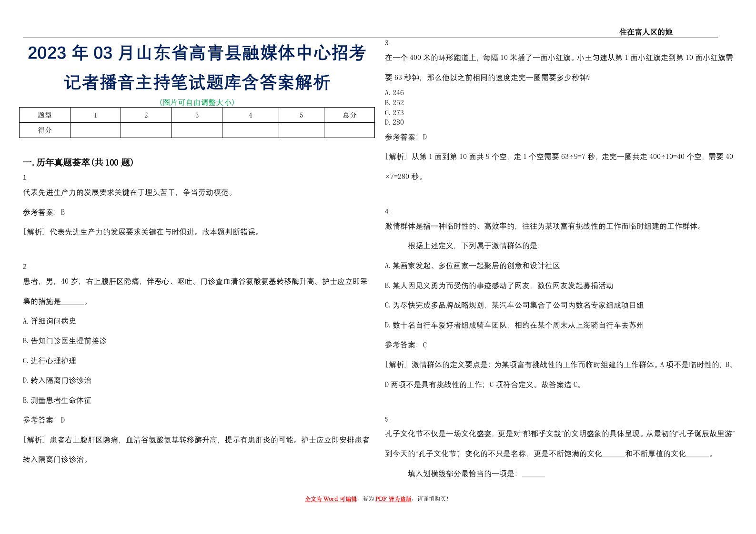This screenshot has width=756, height=534.
Task: Click the section heading '一.历年真题荟萃(共100题)'
Action: [x=78, y=163]
